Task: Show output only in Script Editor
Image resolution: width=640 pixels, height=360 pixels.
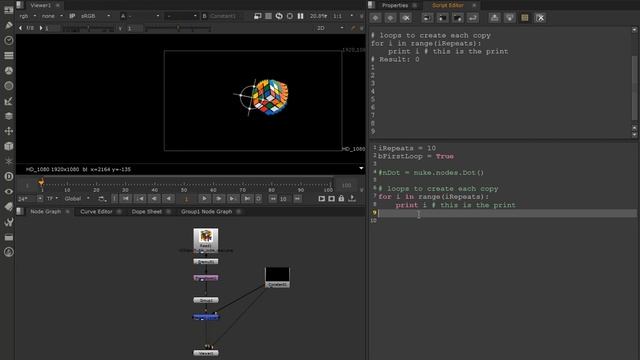Action: coord(509,18)
